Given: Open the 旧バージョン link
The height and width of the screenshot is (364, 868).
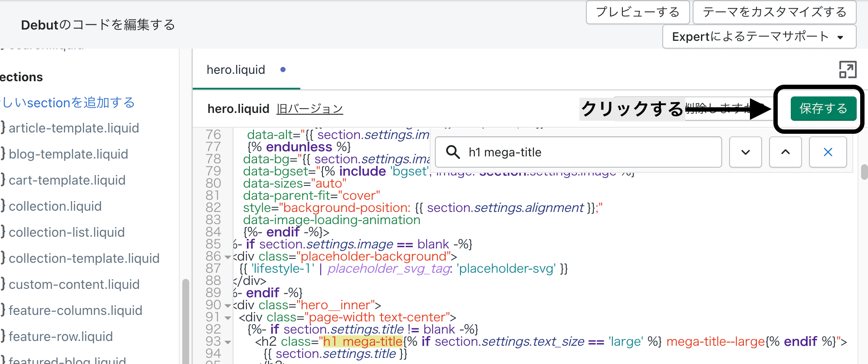Looking at the screenshot, I should [310, 109].
